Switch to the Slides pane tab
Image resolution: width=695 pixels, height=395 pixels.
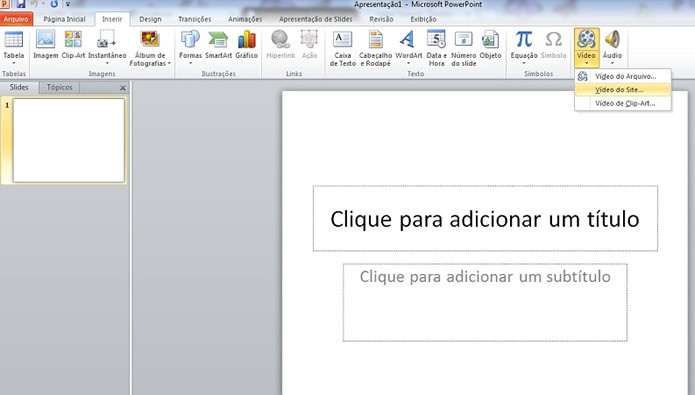point(19,87)
